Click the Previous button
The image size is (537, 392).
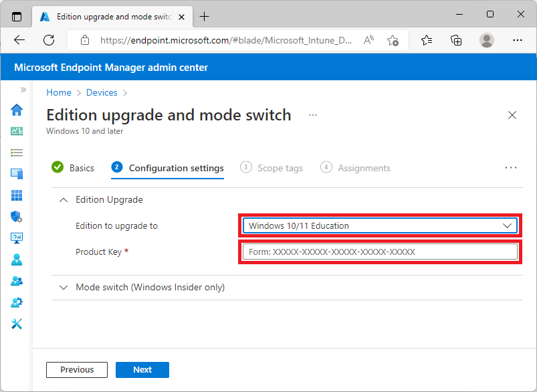coord(77,370)
